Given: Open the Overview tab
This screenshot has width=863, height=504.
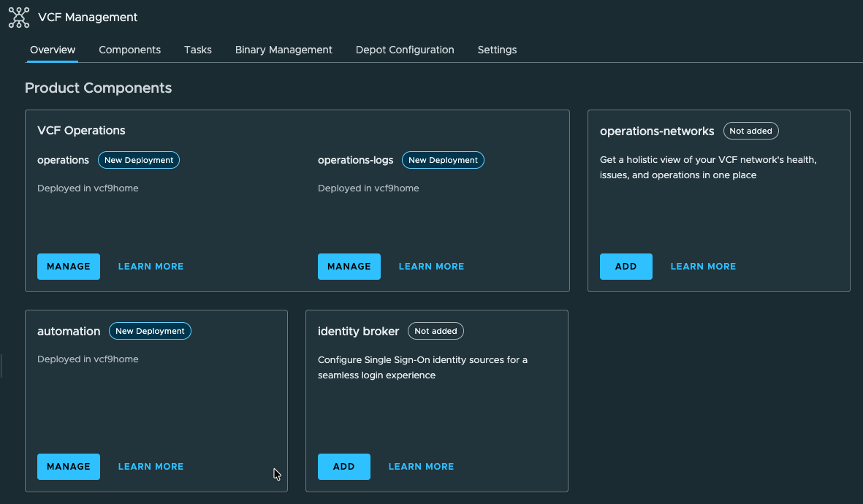Looking at the screenshot, I should [x=53, y=50].
